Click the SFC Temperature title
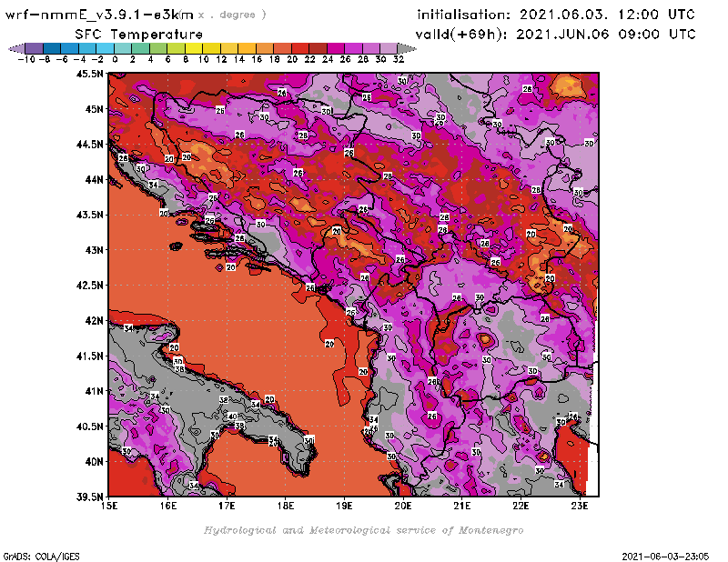The width and height of the screenshot is (728, 562). [139, 35]
